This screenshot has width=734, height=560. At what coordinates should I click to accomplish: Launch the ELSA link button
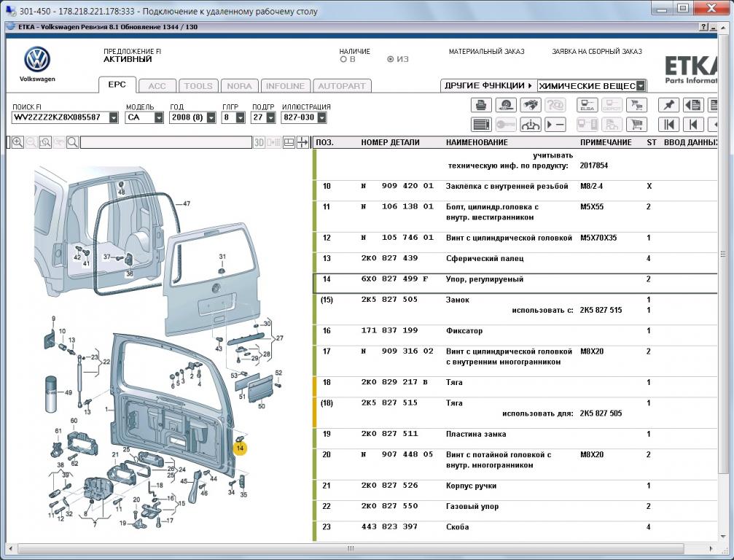pyautogui.click(x=587, y=105)
